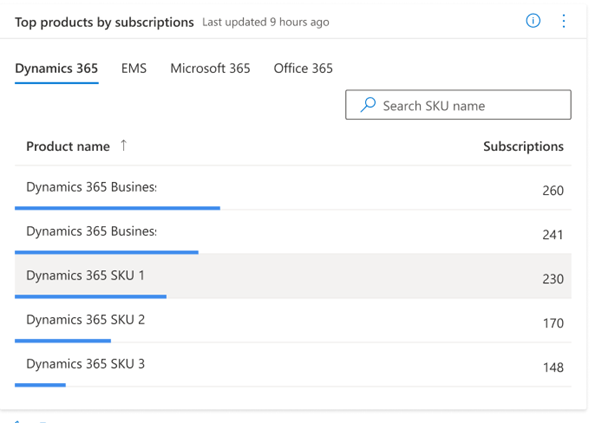602x423 pixels.
Task: Select the Dynamics 365 tab
Action: pos(56,69)
